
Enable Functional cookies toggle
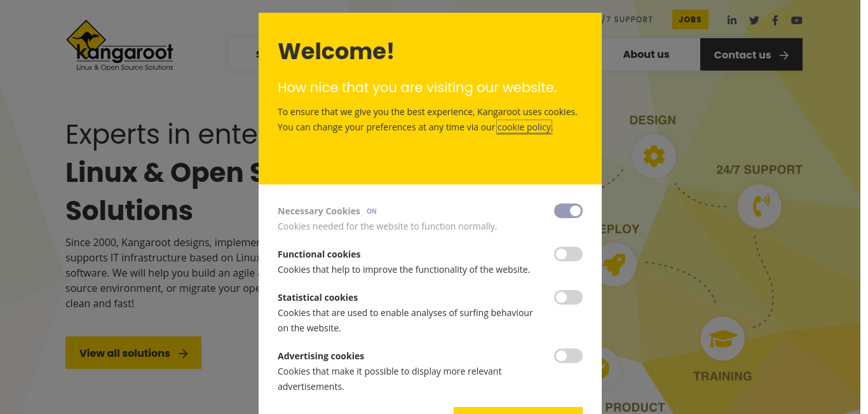pyautogui.click(x=568, y=254)
